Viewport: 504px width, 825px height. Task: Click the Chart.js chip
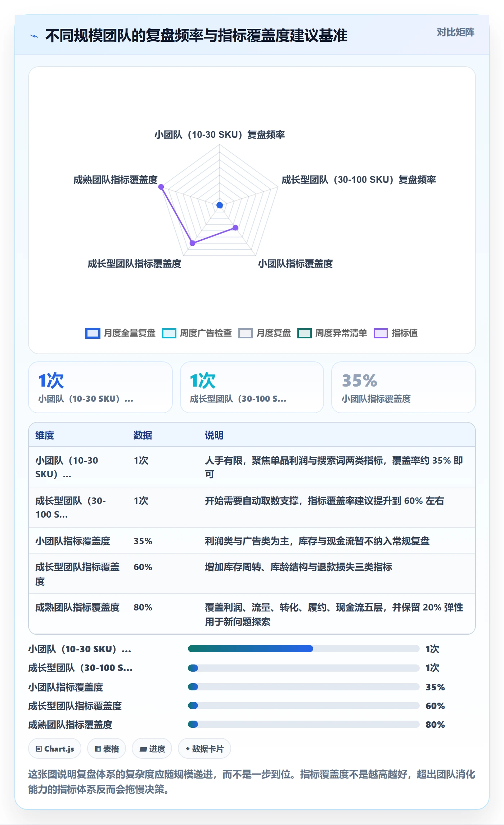[x=55, y=749]
